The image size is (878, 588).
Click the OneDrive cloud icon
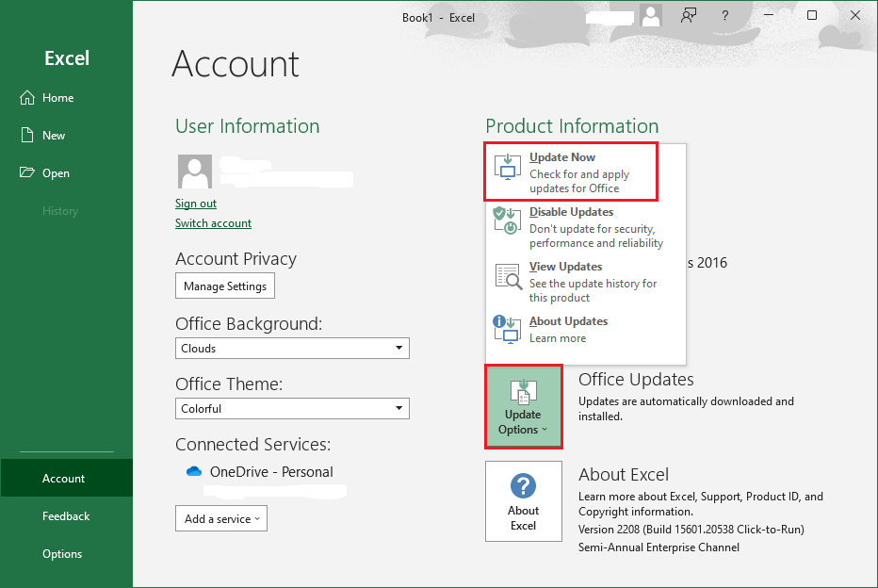pyautogui.click(x=193, y=471)
